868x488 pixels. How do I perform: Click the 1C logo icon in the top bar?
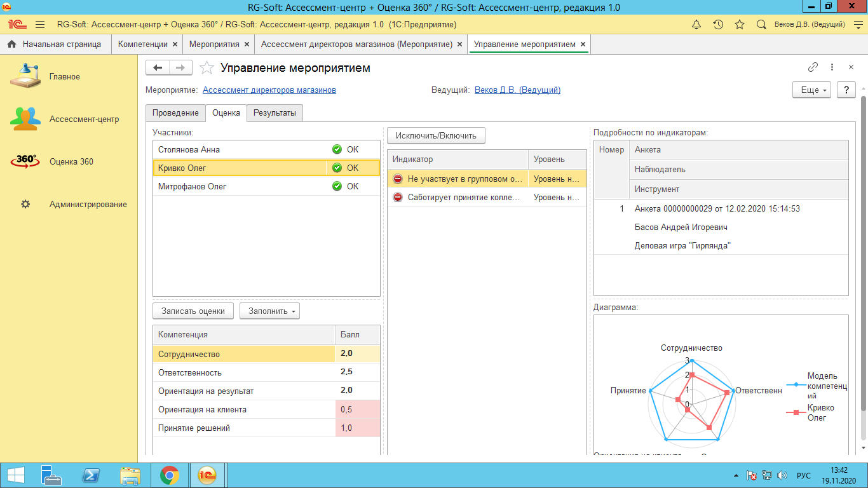coord(17,25)
